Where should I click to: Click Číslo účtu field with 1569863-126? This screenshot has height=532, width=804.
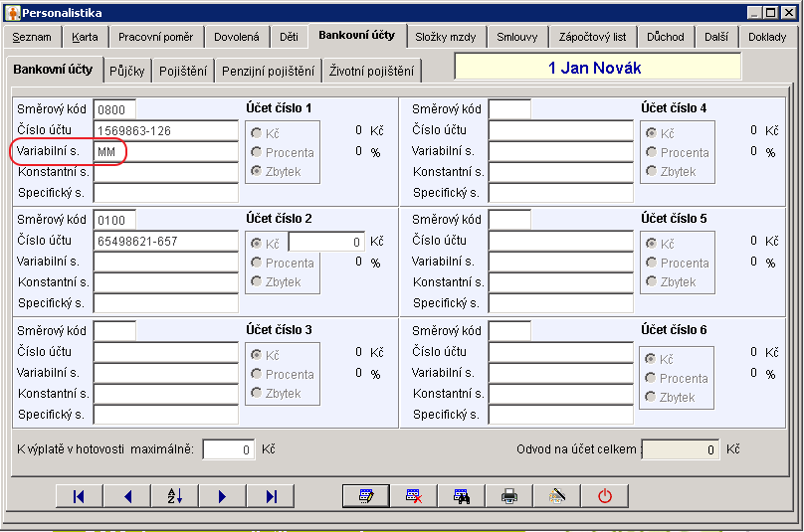click(166, 130)
